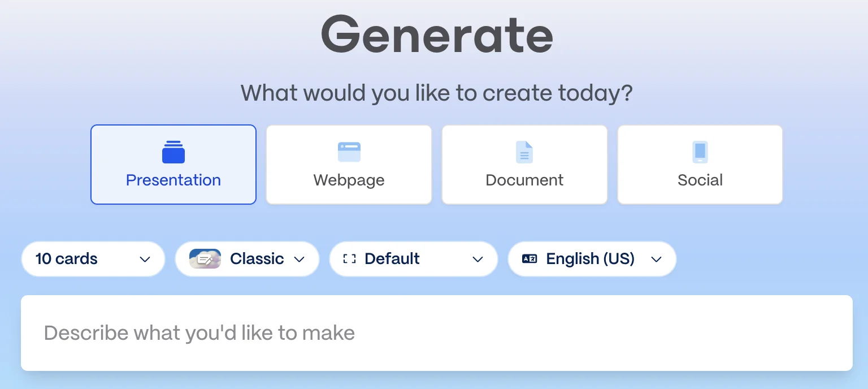Click the Default size frame icon
The height and width of the screenshot is (389, 868).
pyautogui.click(x=350, y=259)
